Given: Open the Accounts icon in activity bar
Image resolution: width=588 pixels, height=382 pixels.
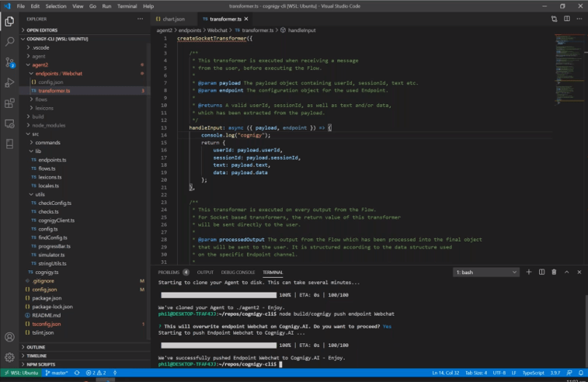Looking at the screenshot, I should [x=9, y=337].
